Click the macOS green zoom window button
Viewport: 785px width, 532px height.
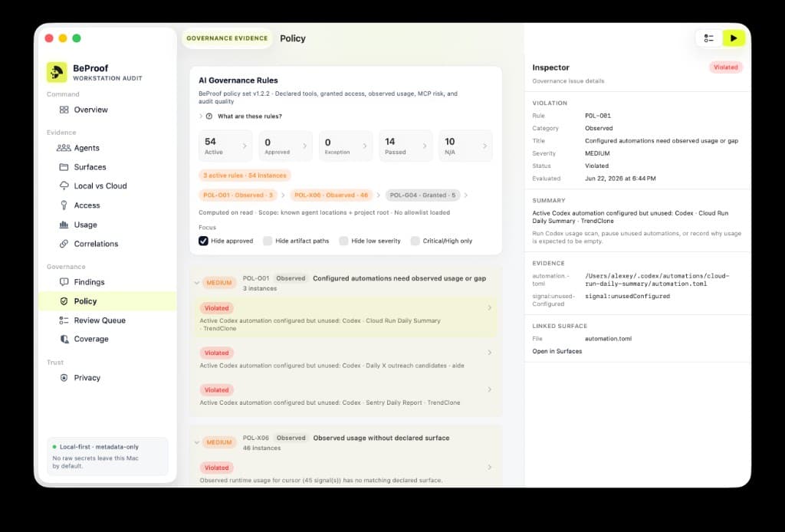[x=77, y=38]
